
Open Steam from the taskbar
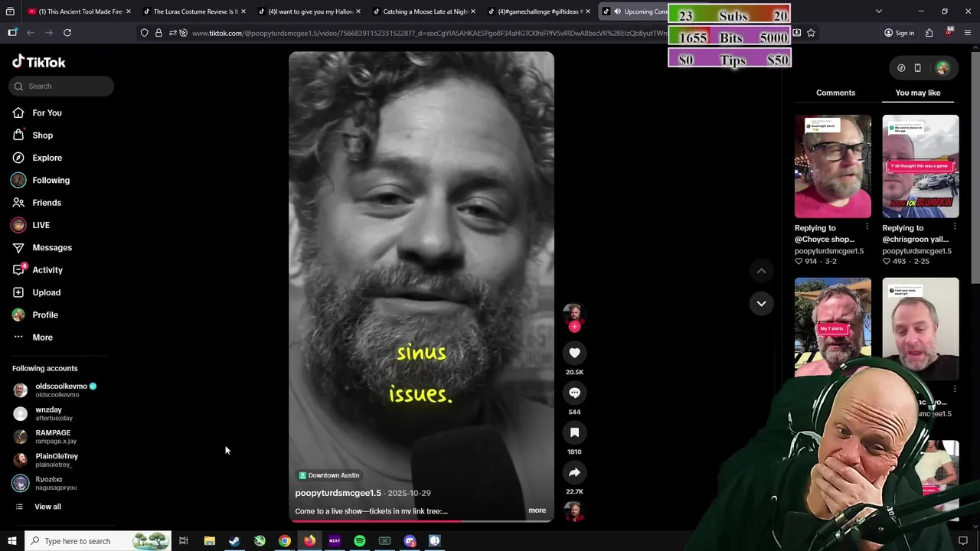[234, 541]
